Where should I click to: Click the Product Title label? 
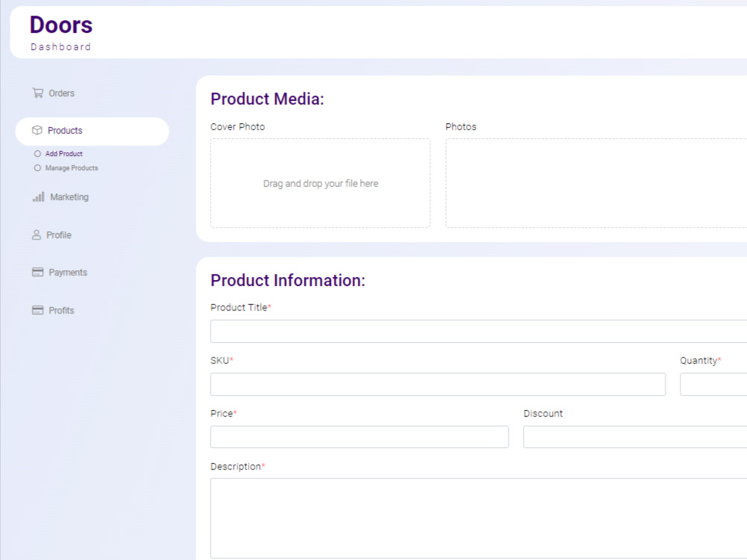click(x=241, y=308)
